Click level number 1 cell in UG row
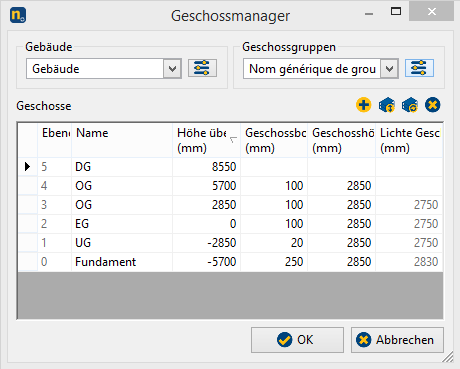 click(x=55, y=243)
